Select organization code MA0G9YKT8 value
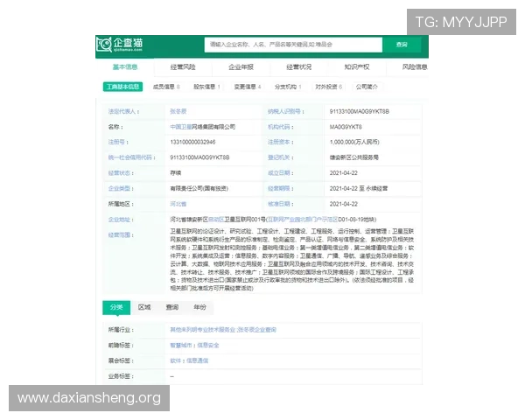 click(x=346, y=127)
